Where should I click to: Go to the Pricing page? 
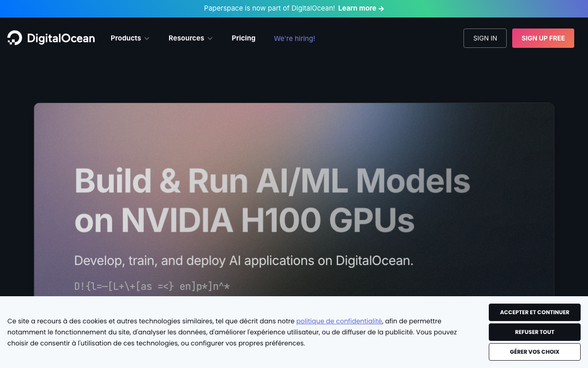(243, 38)
